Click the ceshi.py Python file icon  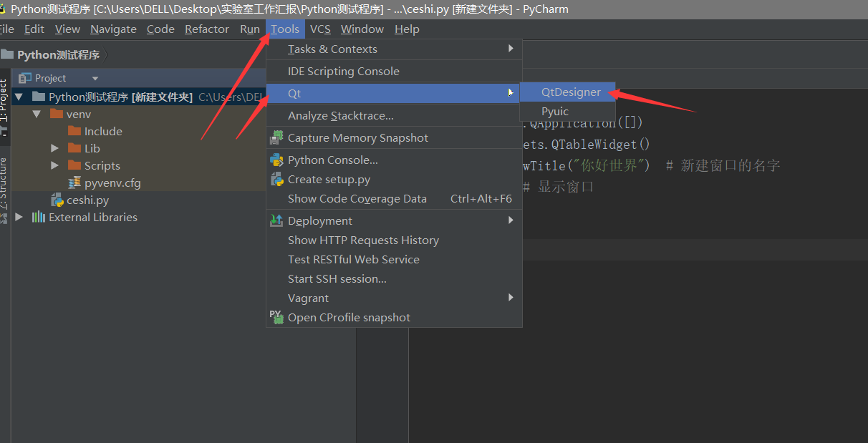coord(56,200)
